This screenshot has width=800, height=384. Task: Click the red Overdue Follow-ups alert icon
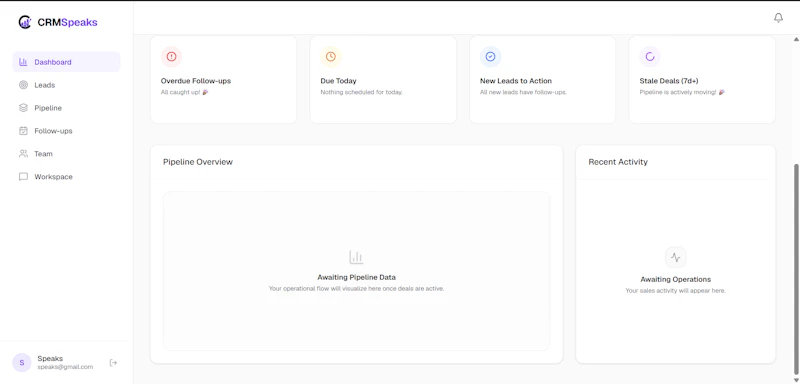[x=171, y=57]
